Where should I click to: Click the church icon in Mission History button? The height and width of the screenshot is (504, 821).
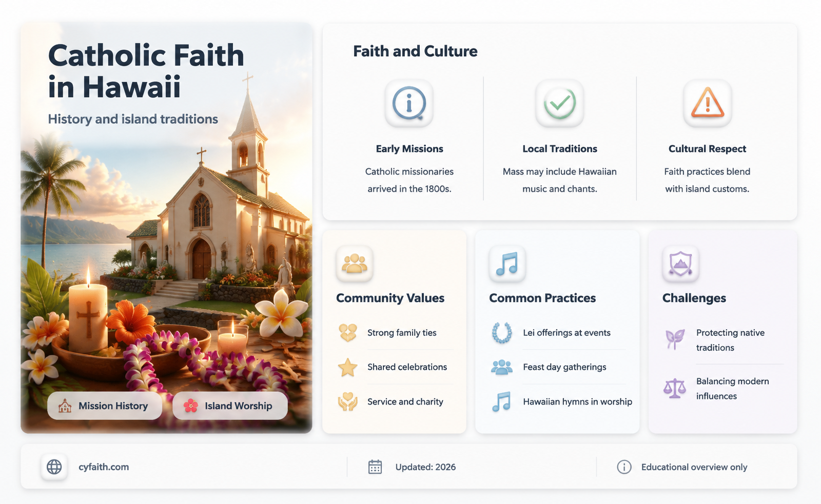click(65, 406)
